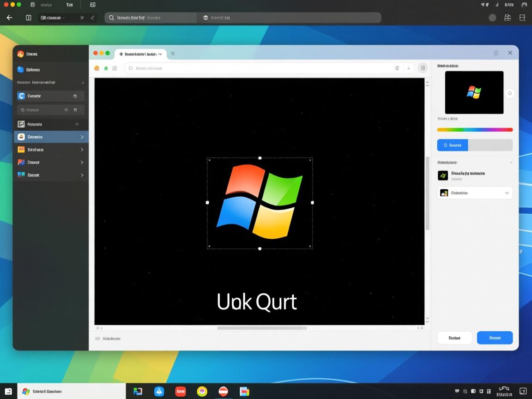The image size is (532, 399).
Task: Click the white secondary button at bottom right
Action: pos(454,338)
